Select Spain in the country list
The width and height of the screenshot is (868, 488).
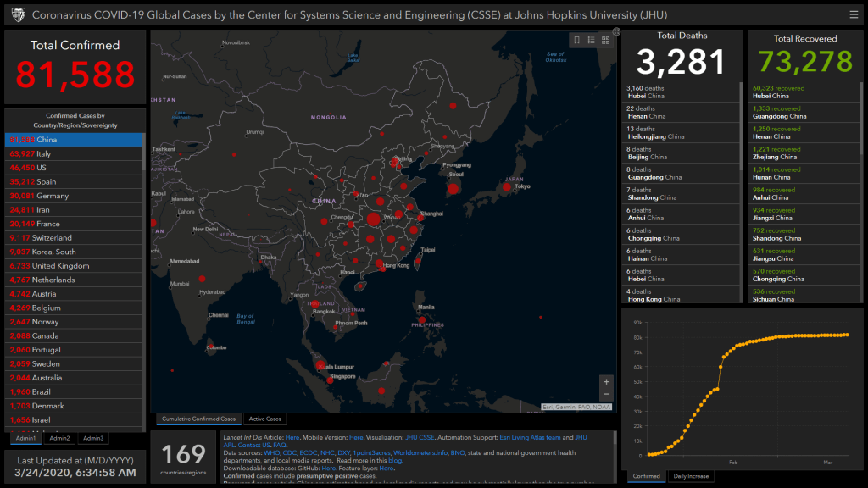(74, 181)
